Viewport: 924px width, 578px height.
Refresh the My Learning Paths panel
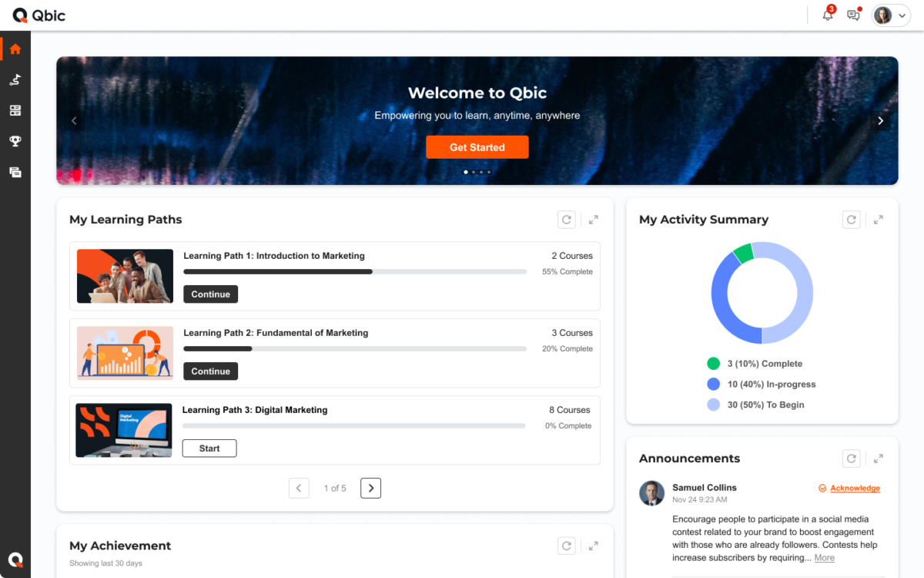pos(566,219)
